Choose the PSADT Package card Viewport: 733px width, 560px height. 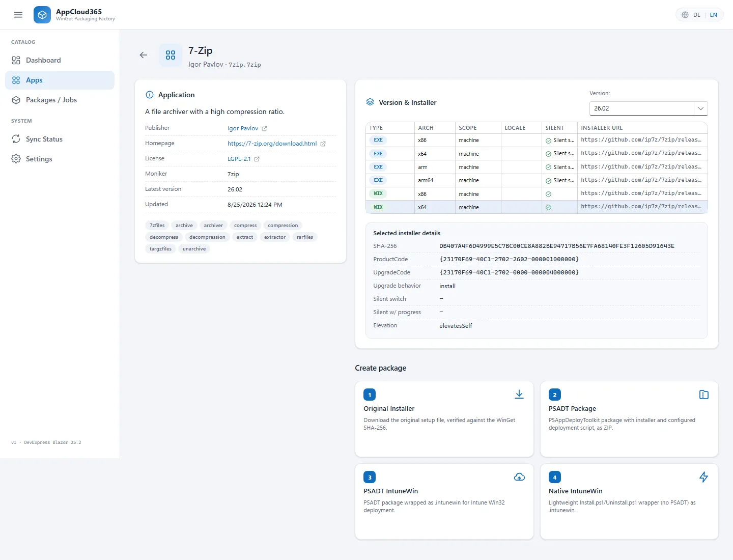629,419
